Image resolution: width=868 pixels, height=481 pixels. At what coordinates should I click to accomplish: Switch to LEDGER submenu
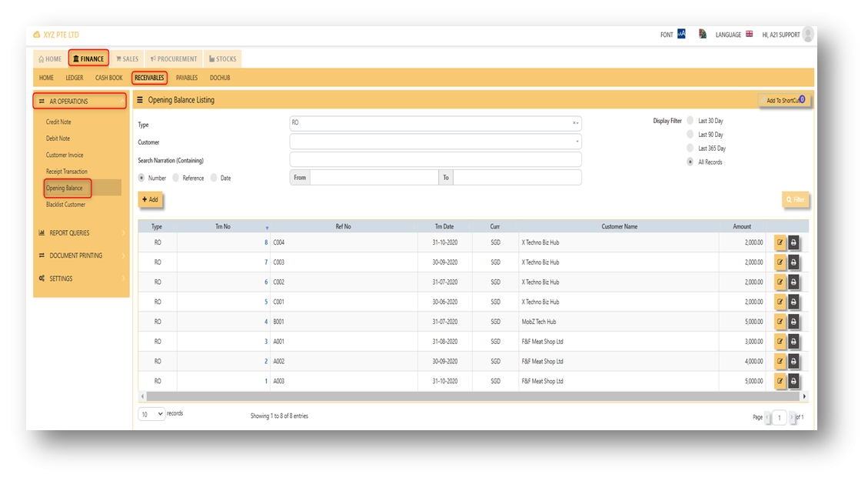click(74, 78)
